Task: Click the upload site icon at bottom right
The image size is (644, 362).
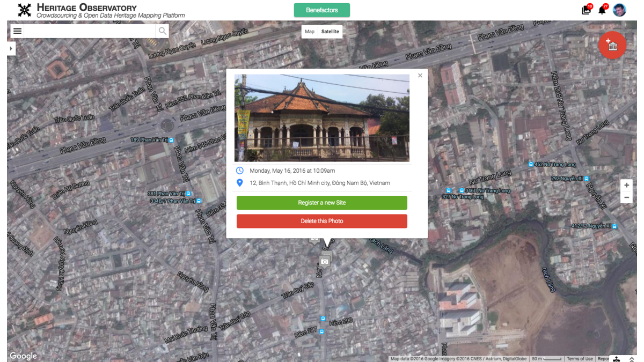Action: [x=617, y=359]
